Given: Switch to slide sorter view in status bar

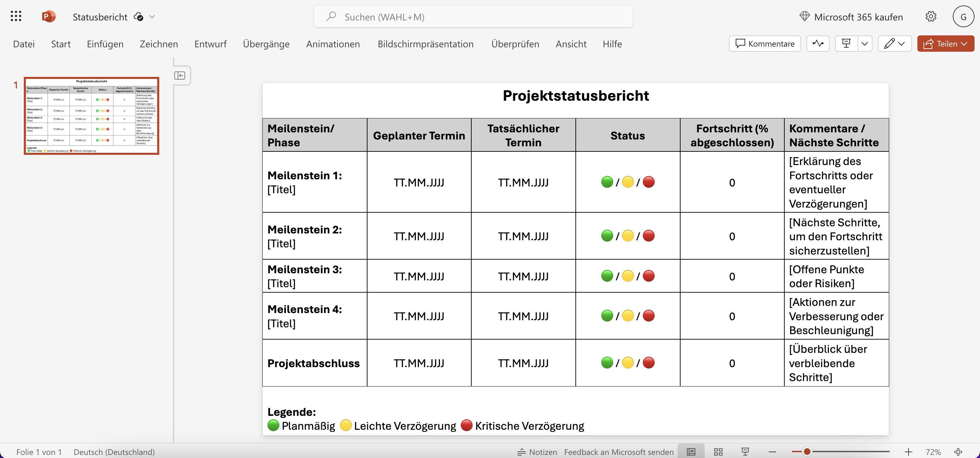Looking at the screenshot, I should [x=718, y=452].
